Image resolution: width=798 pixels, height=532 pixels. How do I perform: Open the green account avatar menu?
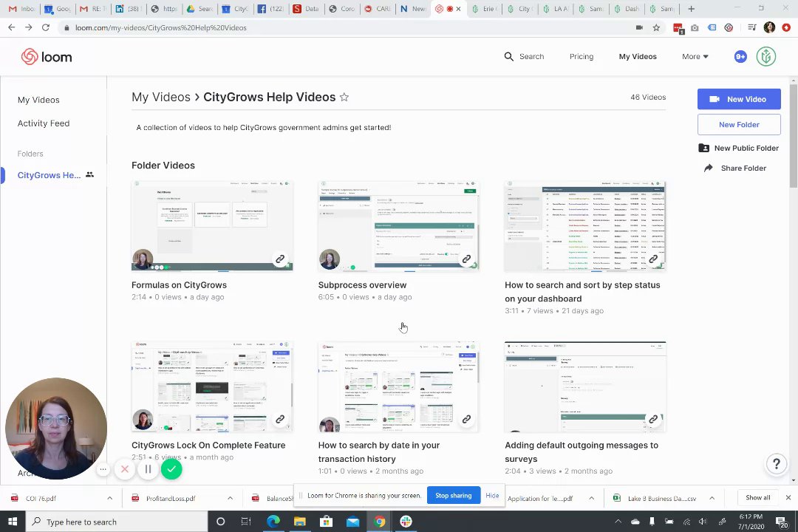(765, 56)
